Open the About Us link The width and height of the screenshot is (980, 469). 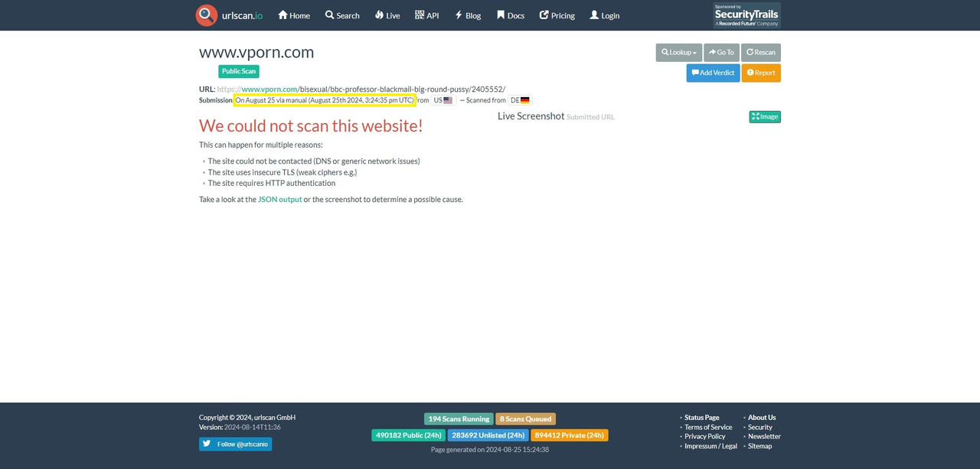pyautogui.click(x=762, y=418)
